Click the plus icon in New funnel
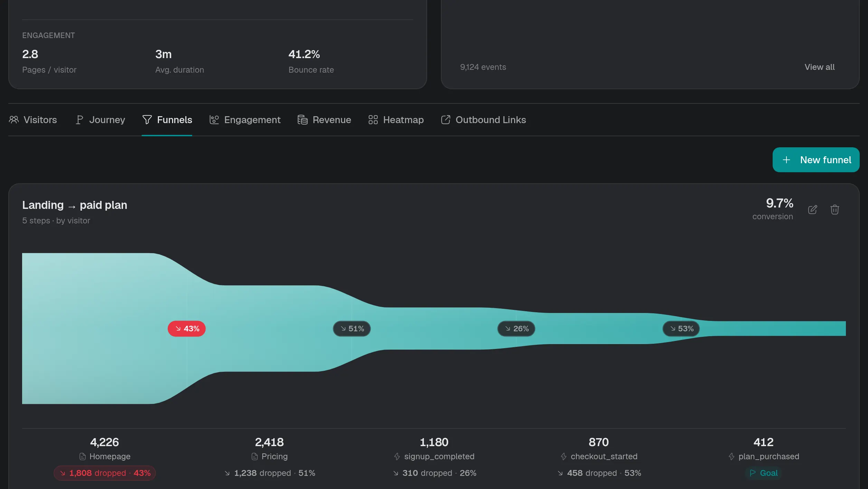Image resolution: width=868 pixels, height=489 pixels. point(786,160)
